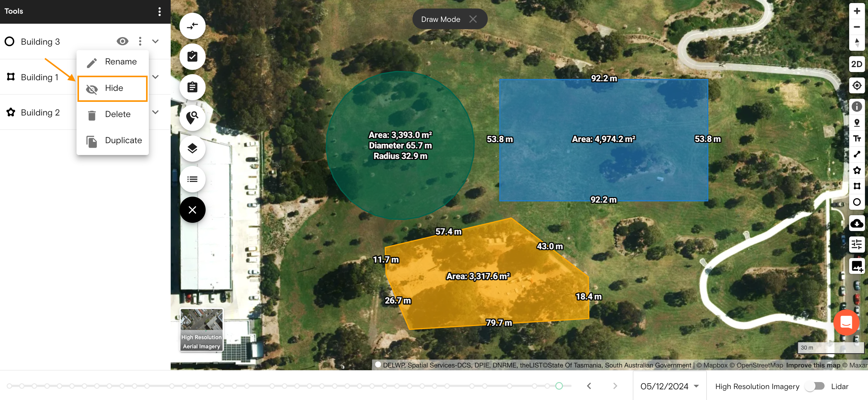868x400 pixels.
Task: Open the orange chat support bubble
Action: pos(846,322)
